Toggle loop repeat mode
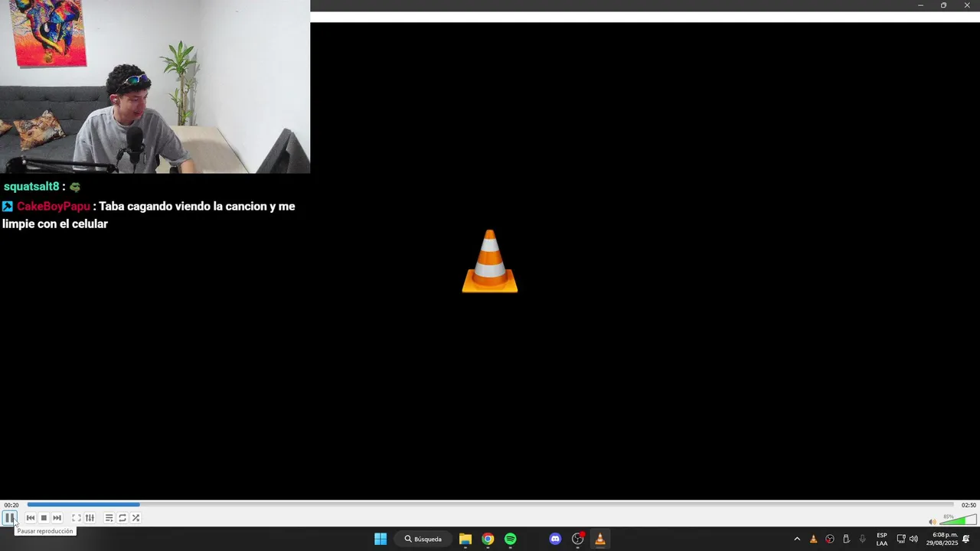Image resolution: width=980 pixels, height=551 pixels. pos(122,518)
